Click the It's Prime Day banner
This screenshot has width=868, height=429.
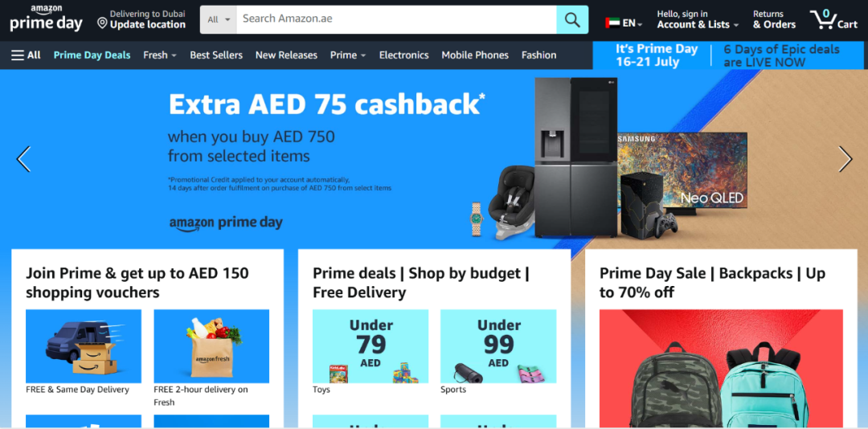point(730,55)
